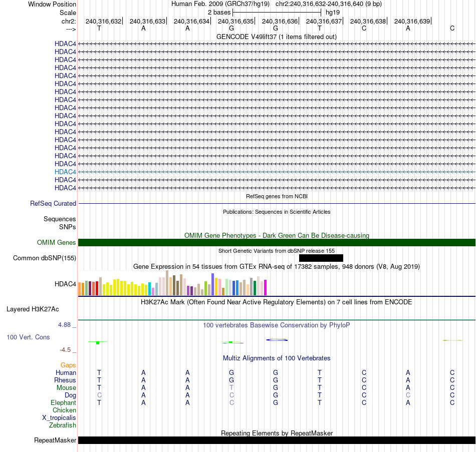Click the faded T in the Mouse alignment row
The height and width of the screenshot is (452, 476).
231,388
